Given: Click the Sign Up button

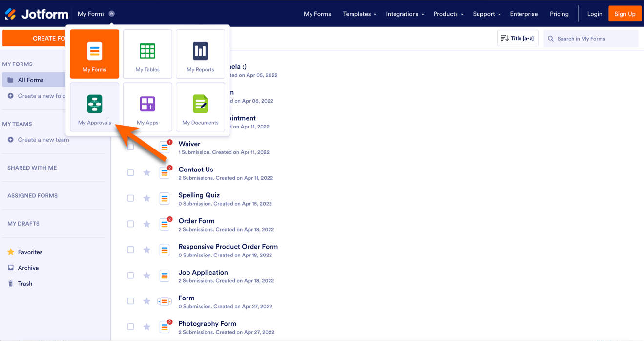Looking at the screenshot, I should pos(625,14).
